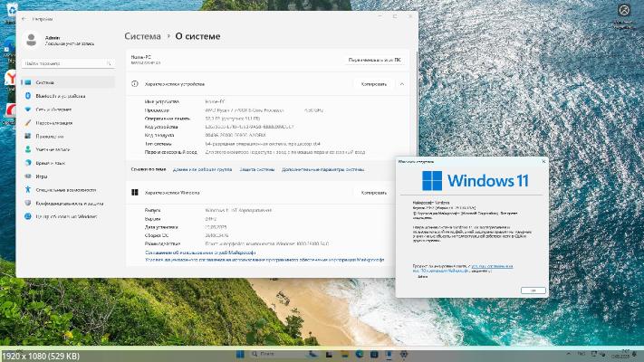
Task: Click OK in the Windows 11 about dialog
Action: coord(533,291)
